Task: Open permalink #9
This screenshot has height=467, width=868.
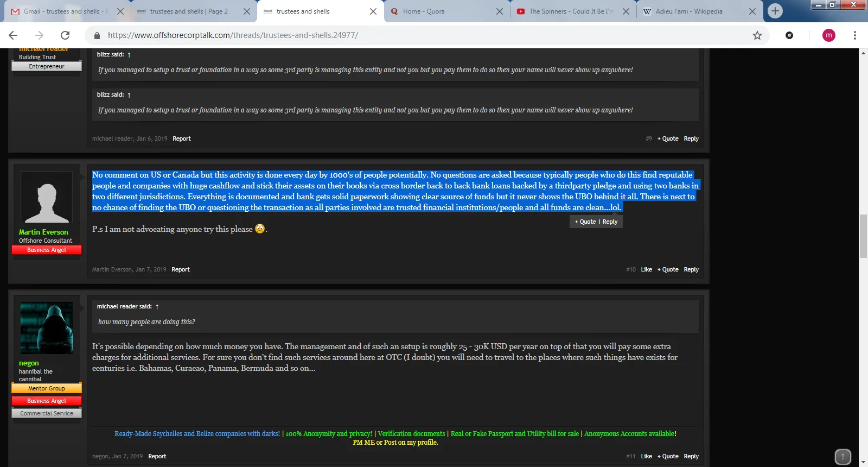Action: (x=649, y=138)
